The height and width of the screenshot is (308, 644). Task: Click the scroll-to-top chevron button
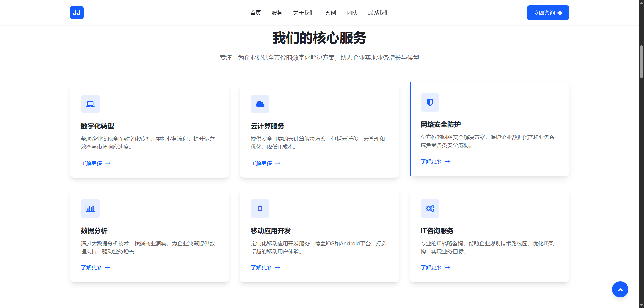click(x=620, y=289)
